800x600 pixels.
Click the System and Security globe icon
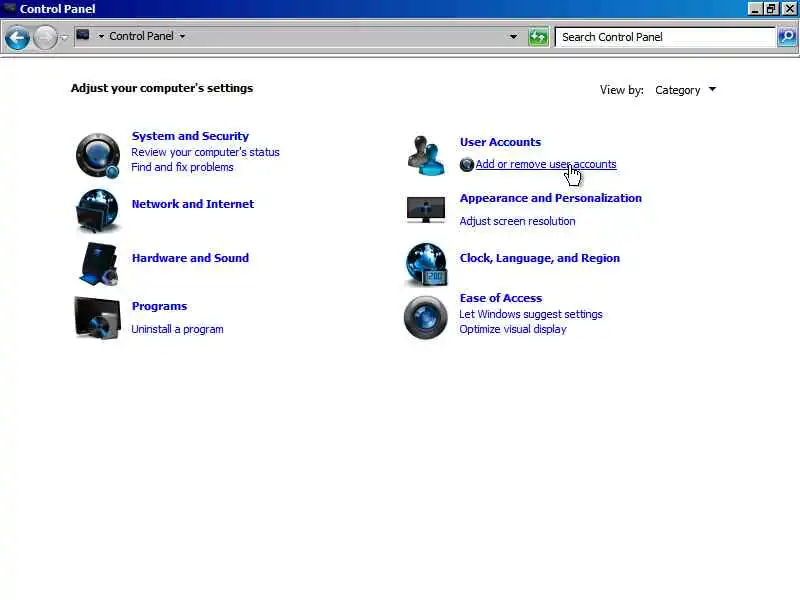97,156
